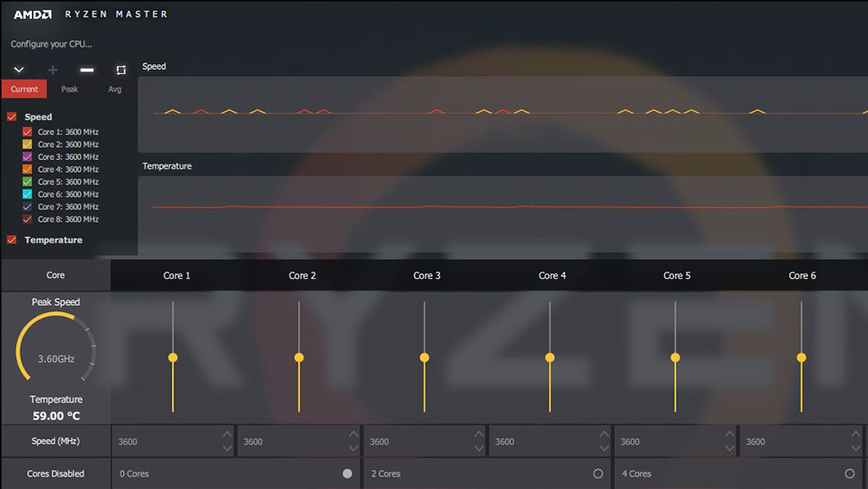This screenshot has height=489, width=868.
Task: Select the 4 Cores disabled radio button
Action: [x=849, y=474]
